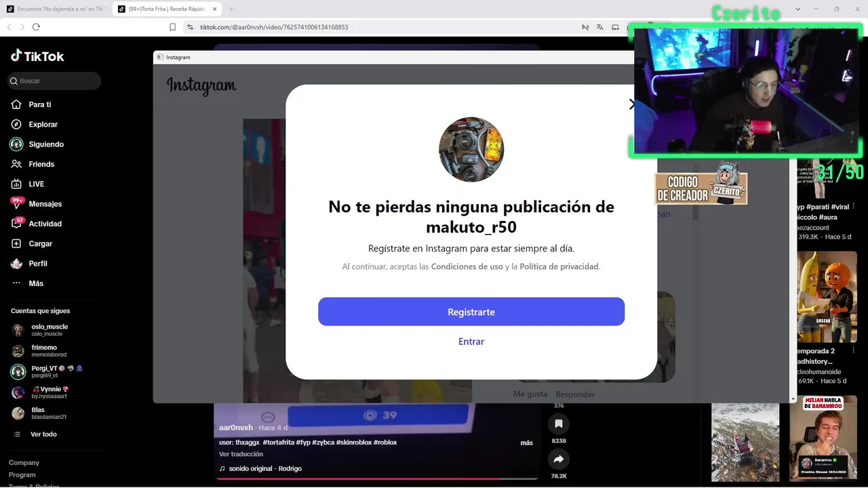Click the #roblox hashtag

click(x=385, y=442)
